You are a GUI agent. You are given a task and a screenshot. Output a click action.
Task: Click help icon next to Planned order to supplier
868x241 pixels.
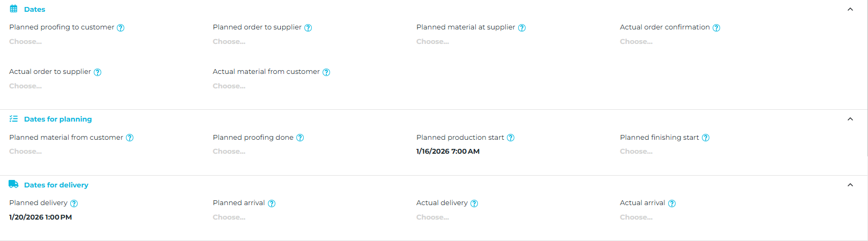(x=308, y=28)
